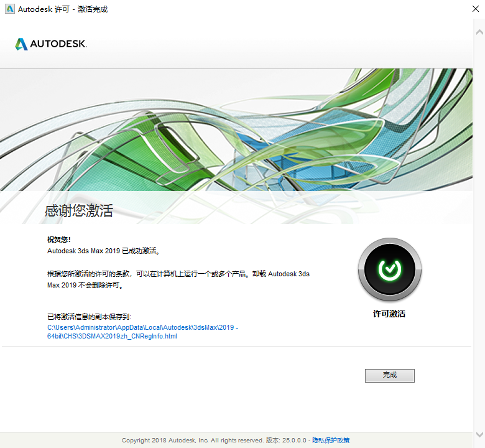The image size is (485, 448).
Task: Click the 祝贺您! text
Action: [59, 240]
